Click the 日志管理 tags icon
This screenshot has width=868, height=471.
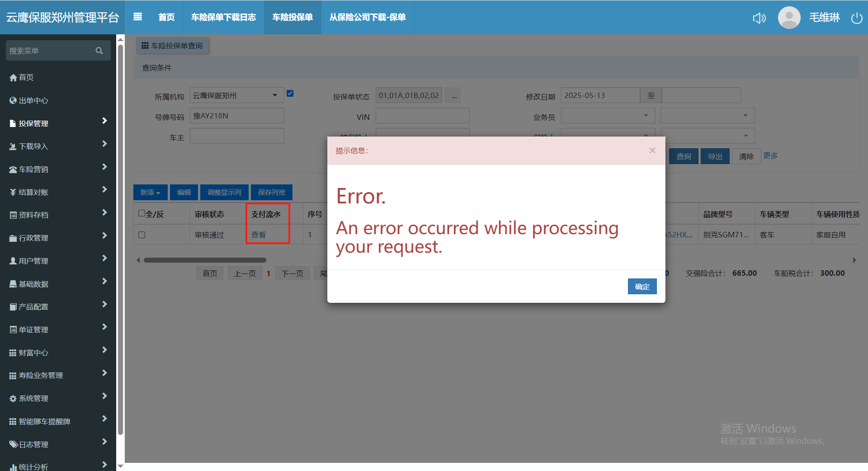[14, 444]
